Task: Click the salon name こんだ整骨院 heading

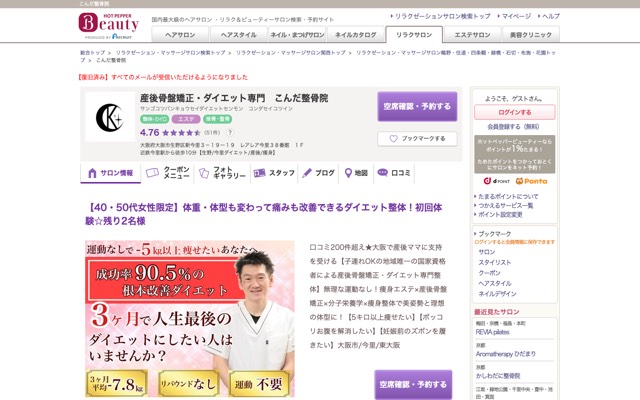Action: click(234, 98)
